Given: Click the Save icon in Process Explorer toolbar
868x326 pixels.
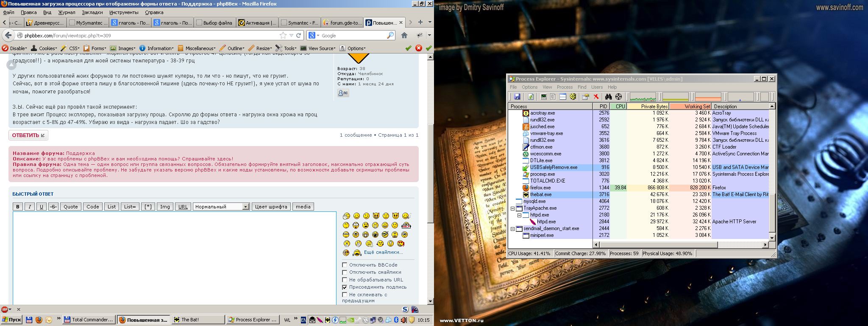Looking at the screenshot, I should (x=517, y=97).
